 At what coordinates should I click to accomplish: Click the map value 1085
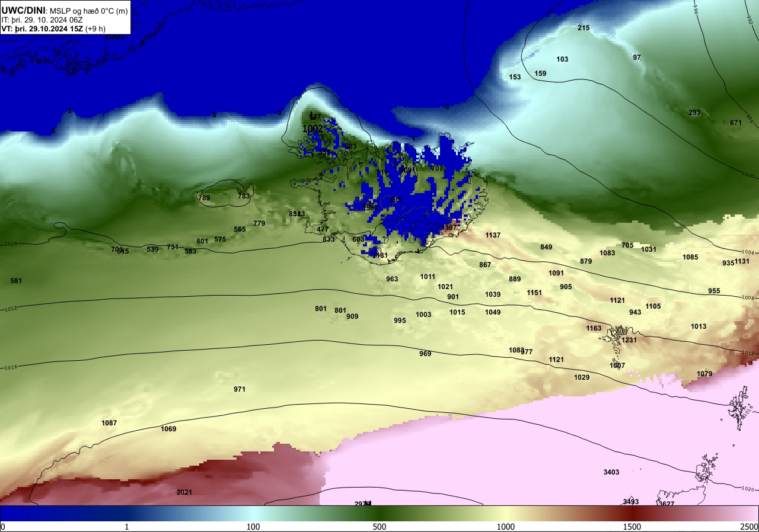(690, 257)
